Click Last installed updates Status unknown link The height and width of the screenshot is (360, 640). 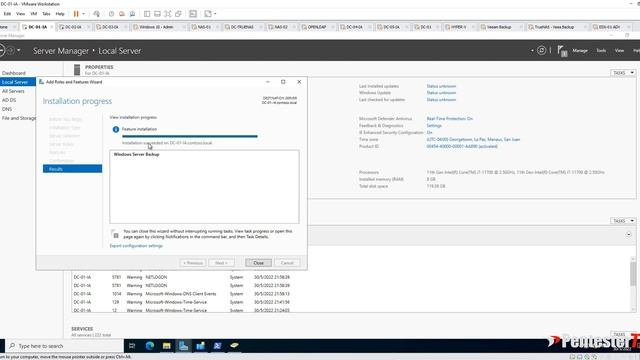(441, 86)
